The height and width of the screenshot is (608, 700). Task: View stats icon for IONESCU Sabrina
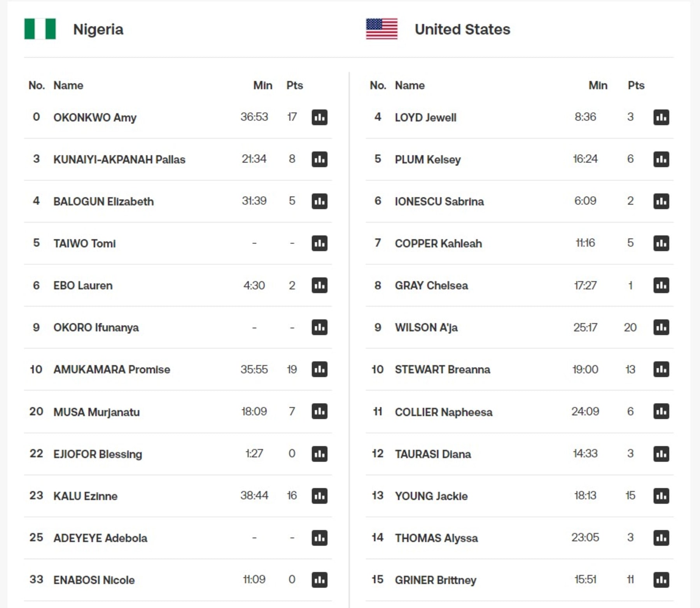661,201
